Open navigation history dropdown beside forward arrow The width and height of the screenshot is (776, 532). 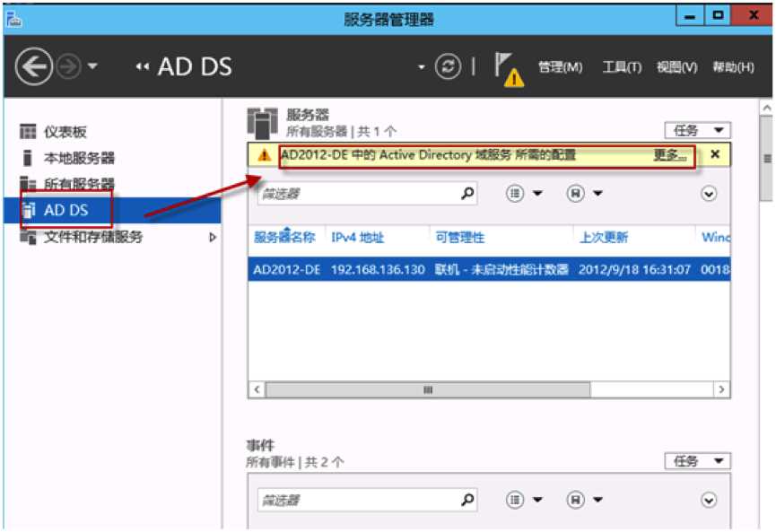click(x=92, y=65)
